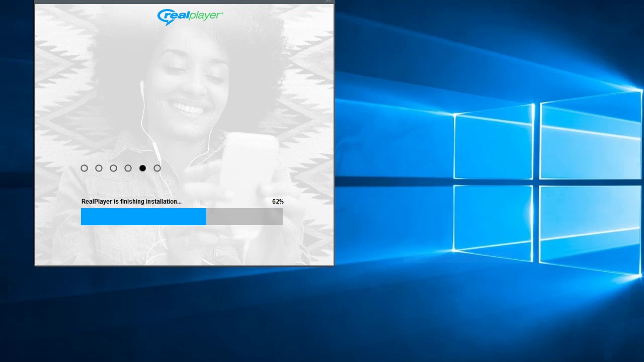Select the third slide indicator dot
Screen dimensions: 644x362
click(x=113, y=168)
